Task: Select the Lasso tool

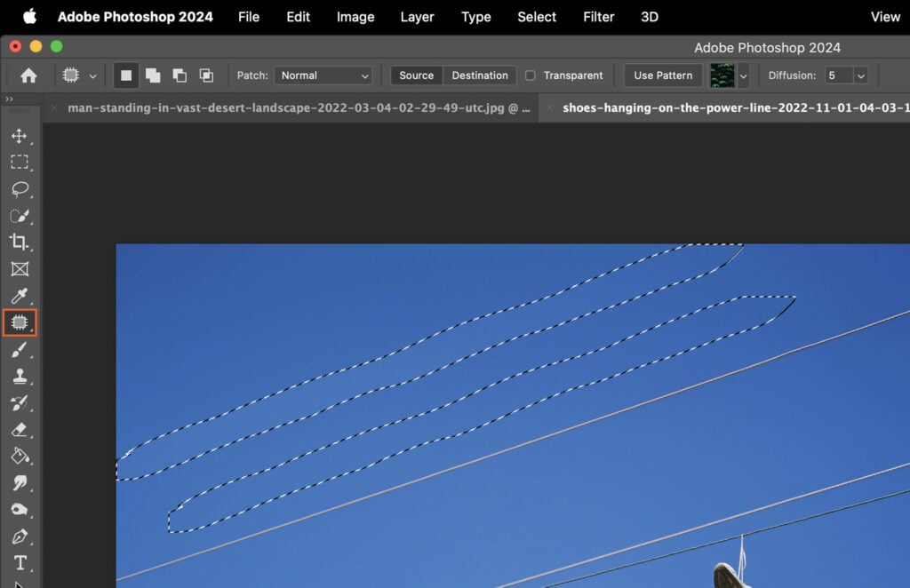Action: (20, 189)
